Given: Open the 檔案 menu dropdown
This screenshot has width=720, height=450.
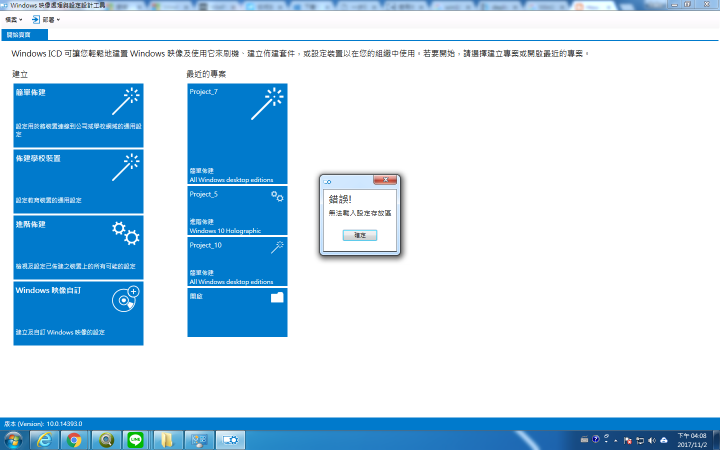Looking at the screenshot, I should click(x=13, y=20).
